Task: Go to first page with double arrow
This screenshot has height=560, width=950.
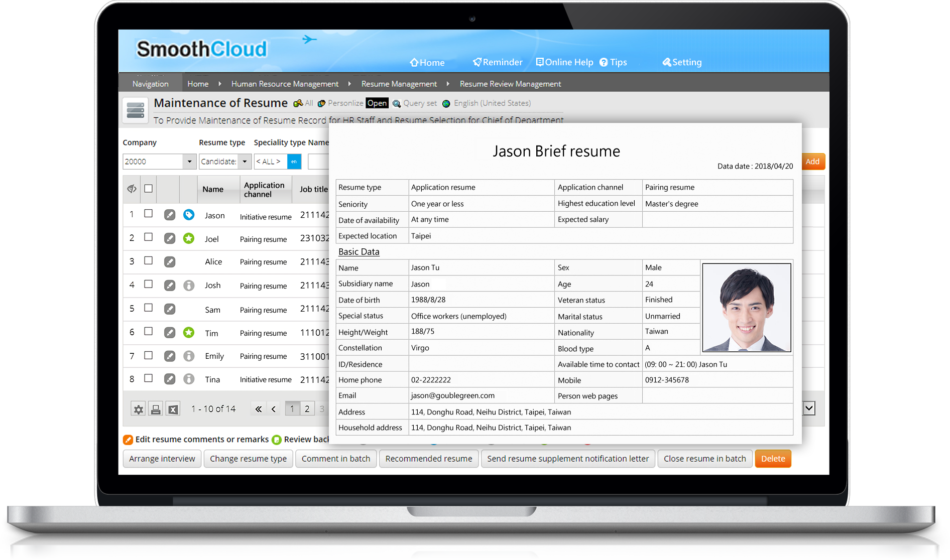Action: [258, 409]
